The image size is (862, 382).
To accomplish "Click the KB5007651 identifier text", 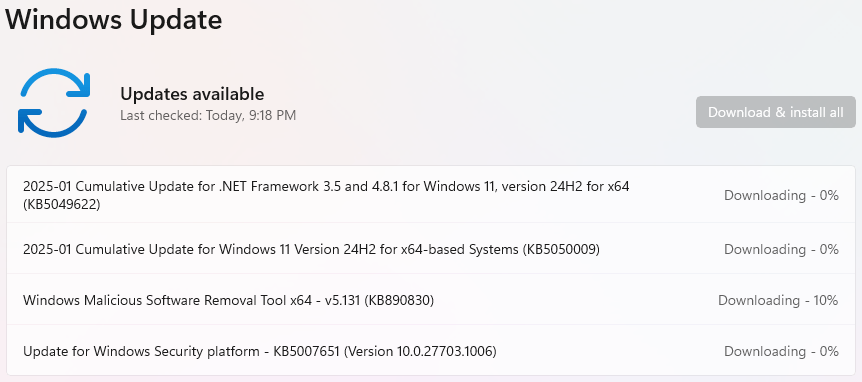I will click(x=307, y=351).
